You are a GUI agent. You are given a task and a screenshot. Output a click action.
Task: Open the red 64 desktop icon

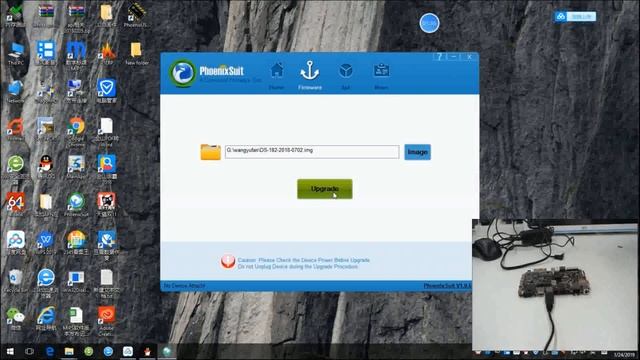click(16, 204)
